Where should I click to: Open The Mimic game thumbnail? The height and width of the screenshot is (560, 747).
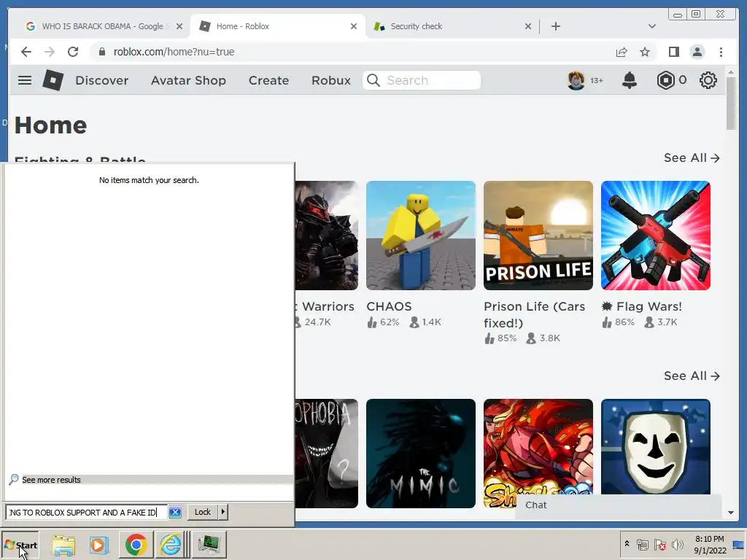click(x=421, y=454)
